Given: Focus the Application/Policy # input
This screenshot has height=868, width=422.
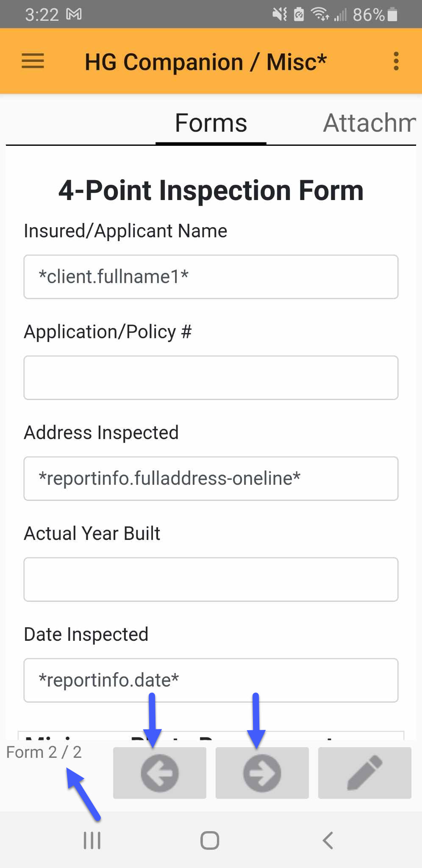Looking at the screenshot, I should (x=211, y=378).
